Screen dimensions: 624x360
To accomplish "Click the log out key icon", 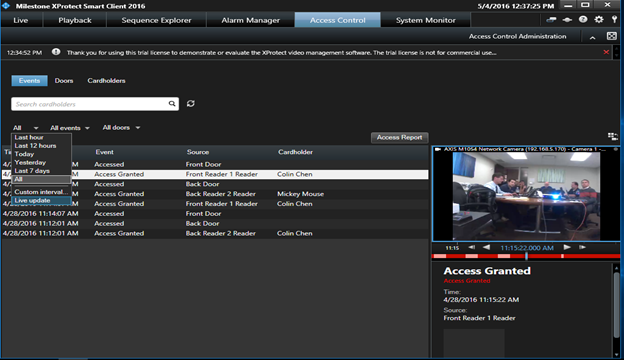I will coord(614,19).
